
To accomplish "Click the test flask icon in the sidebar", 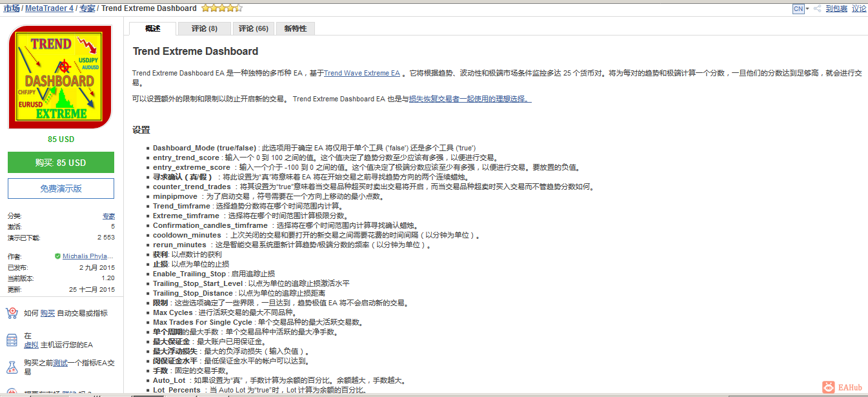I will (12, 367).
